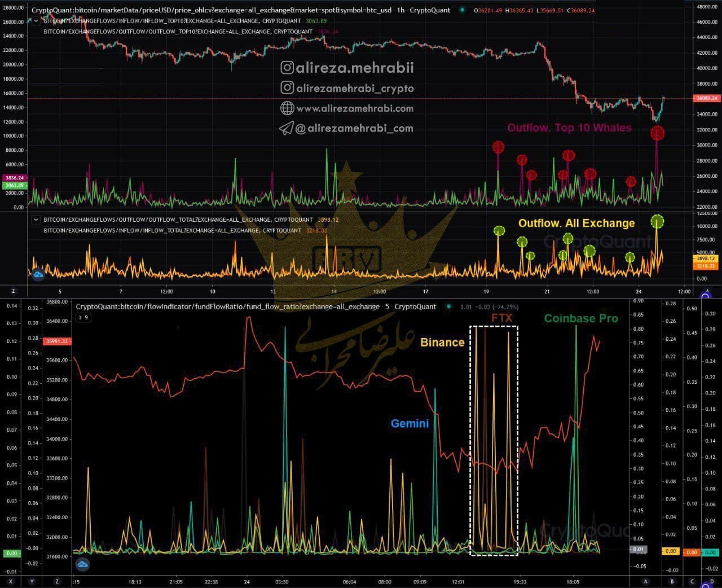Click the teal status dot in the fund flow title
The width and height of the screenshot is (722, 588).
click(x=449, y=306)
